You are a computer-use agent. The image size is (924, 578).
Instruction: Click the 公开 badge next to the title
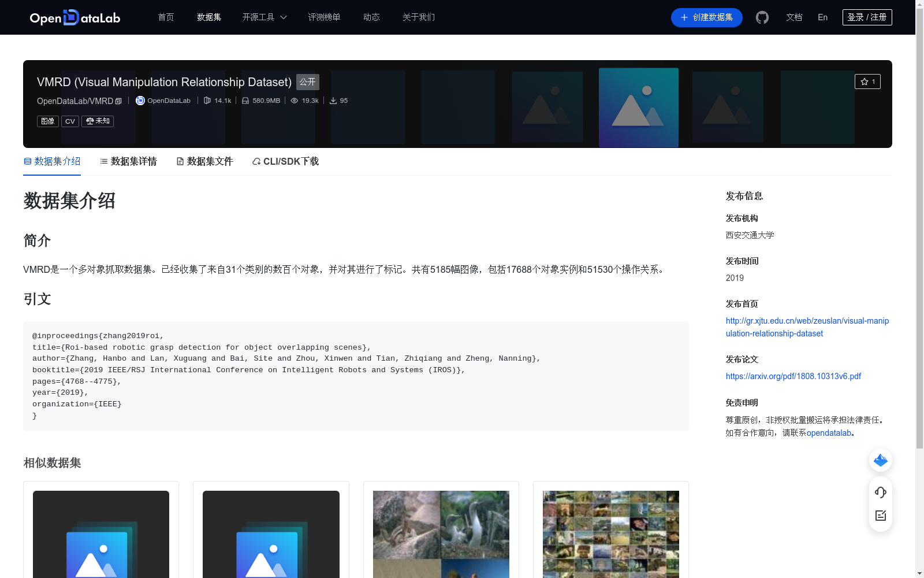[x=308, y=82]
